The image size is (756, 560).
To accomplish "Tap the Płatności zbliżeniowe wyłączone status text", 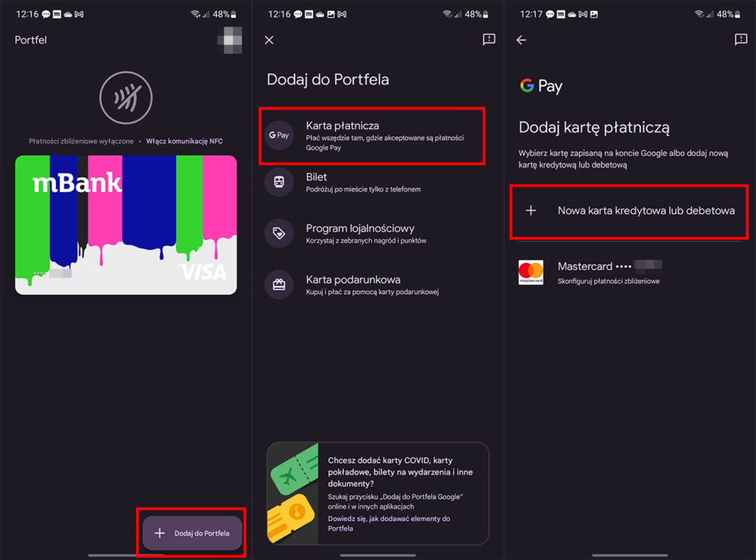I will [x=81, y=141].
